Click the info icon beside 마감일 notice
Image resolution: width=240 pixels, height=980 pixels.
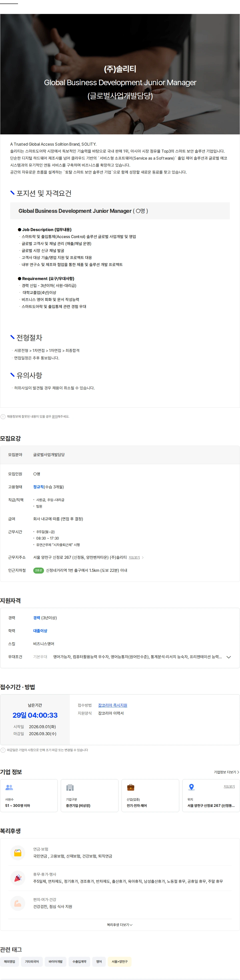(3, 750)
